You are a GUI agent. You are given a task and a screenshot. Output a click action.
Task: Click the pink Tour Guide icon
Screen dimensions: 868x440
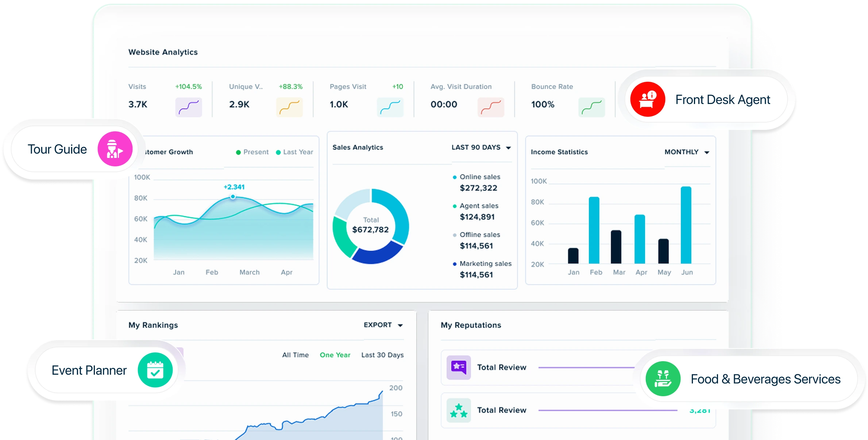pos(115,149)
